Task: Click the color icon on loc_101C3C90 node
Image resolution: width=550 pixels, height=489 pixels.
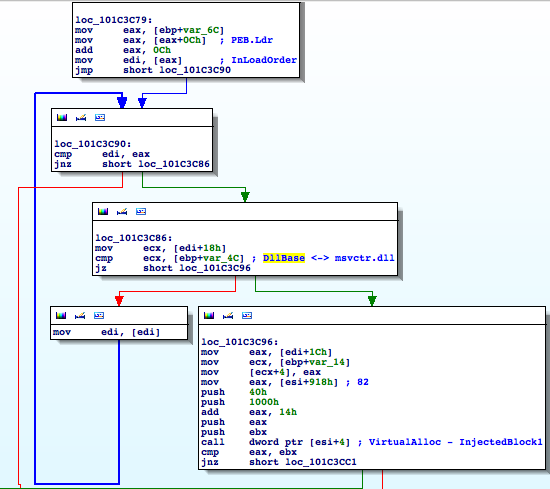Action: [62, 118]
